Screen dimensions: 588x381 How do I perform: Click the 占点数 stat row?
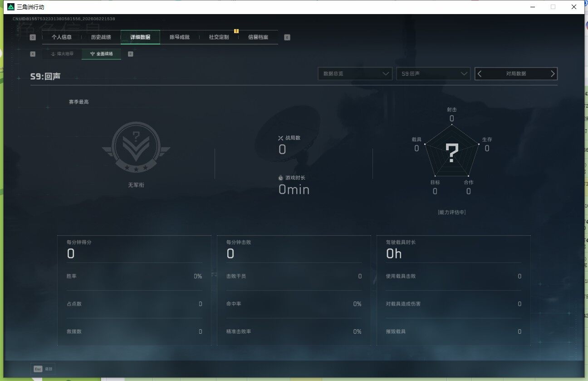tap(134, 304)
